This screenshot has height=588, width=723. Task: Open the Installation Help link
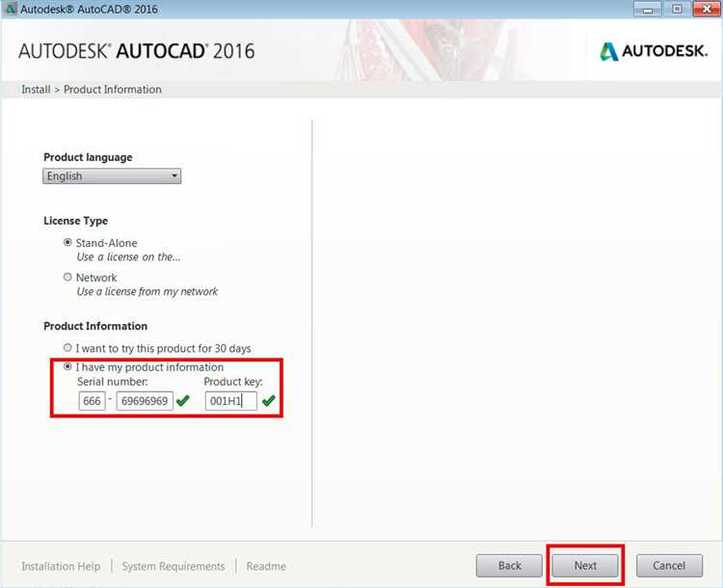[x=61, y=567]
